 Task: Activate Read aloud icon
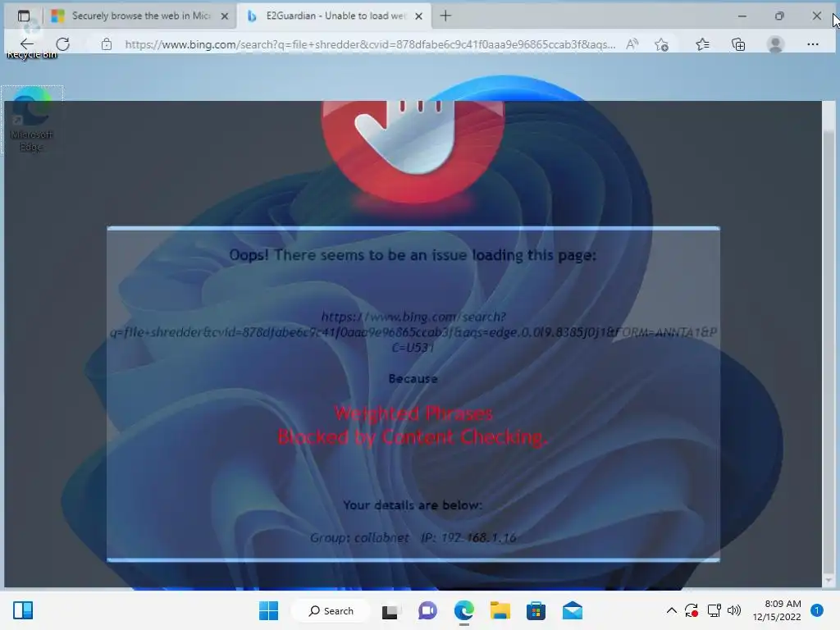coord(632,44)
